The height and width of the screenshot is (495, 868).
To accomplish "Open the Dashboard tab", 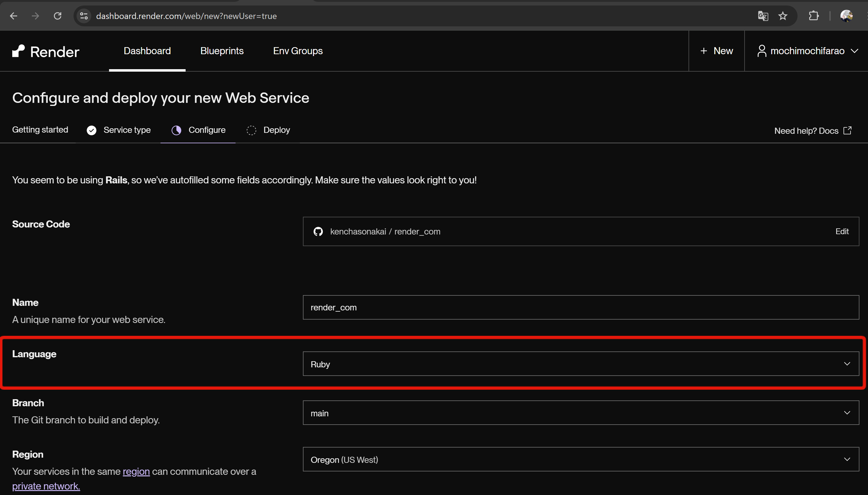I will [x=147, y=51].
